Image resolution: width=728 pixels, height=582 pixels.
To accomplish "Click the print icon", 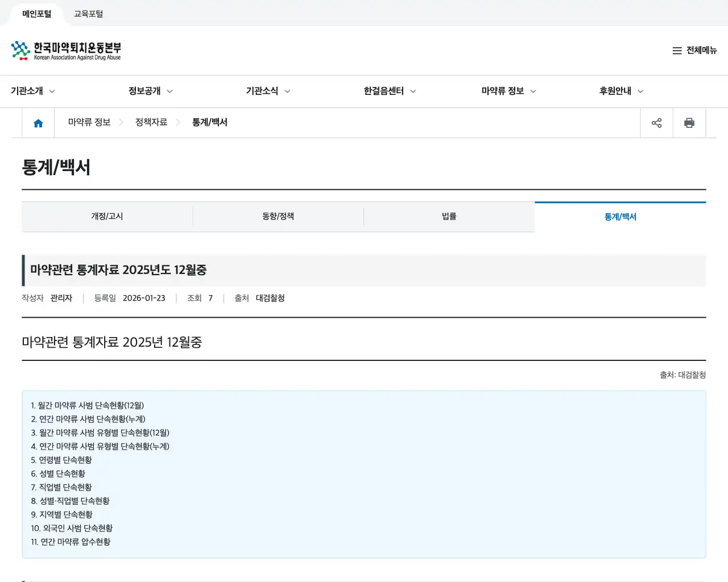I will point(689,122).
